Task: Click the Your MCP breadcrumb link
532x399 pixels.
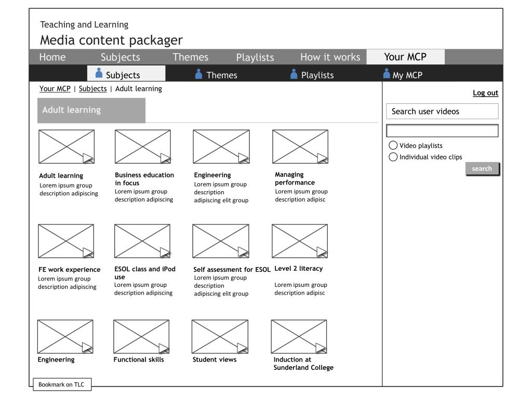Action: (x=55, y=88)
